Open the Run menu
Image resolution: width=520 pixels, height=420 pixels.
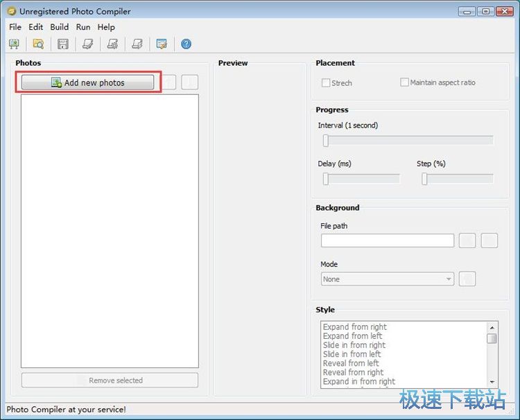point(83,27)
